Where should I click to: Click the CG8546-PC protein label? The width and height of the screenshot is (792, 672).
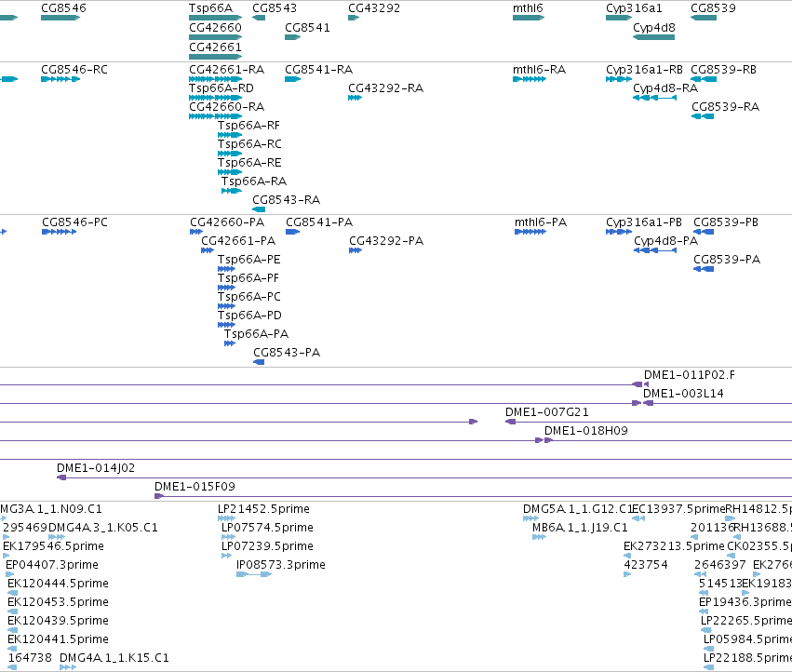(x=74, y=222)
